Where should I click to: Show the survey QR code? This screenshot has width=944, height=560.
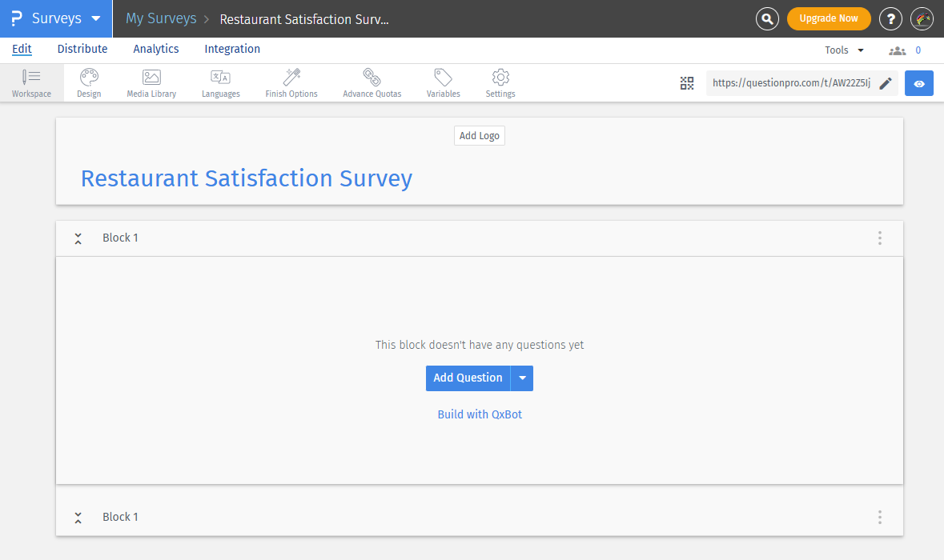click(x=687, y=83)
